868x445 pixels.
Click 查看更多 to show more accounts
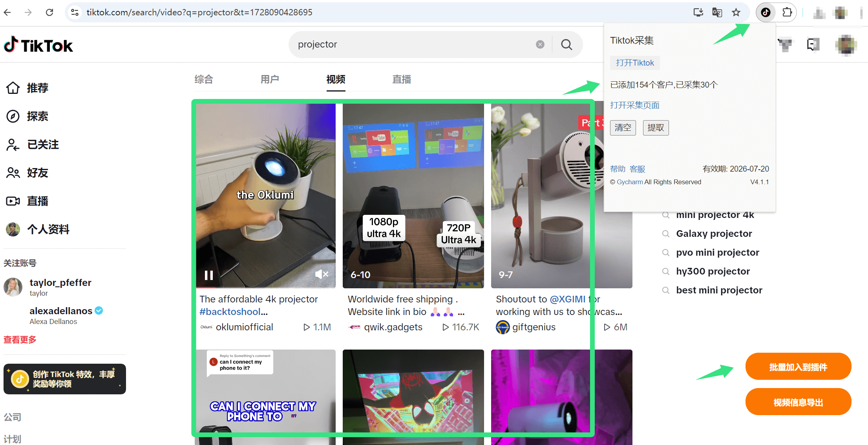20,340
